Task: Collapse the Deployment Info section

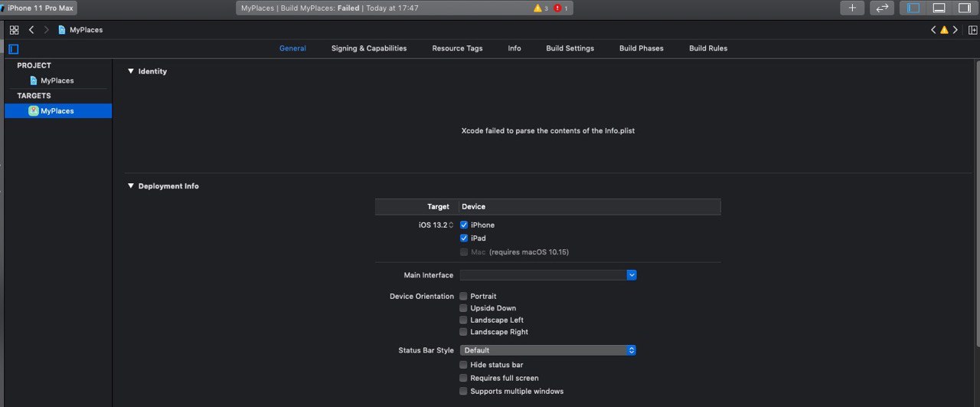Action: click(x=131, y=186)
